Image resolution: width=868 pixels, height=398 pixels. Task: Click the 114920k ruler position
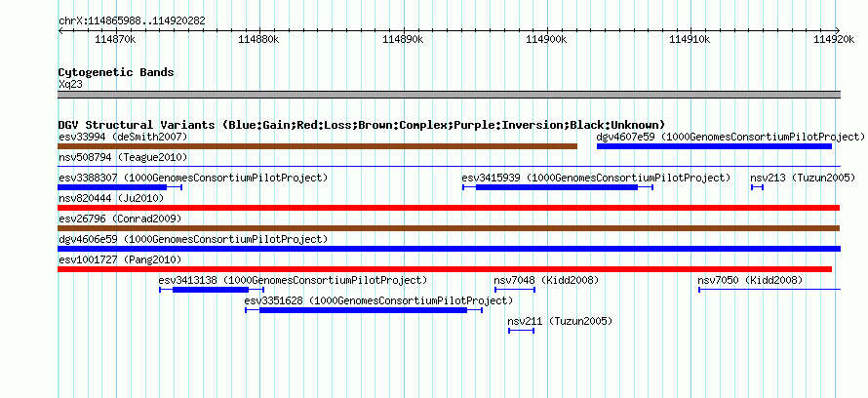(x=834, y=39)
